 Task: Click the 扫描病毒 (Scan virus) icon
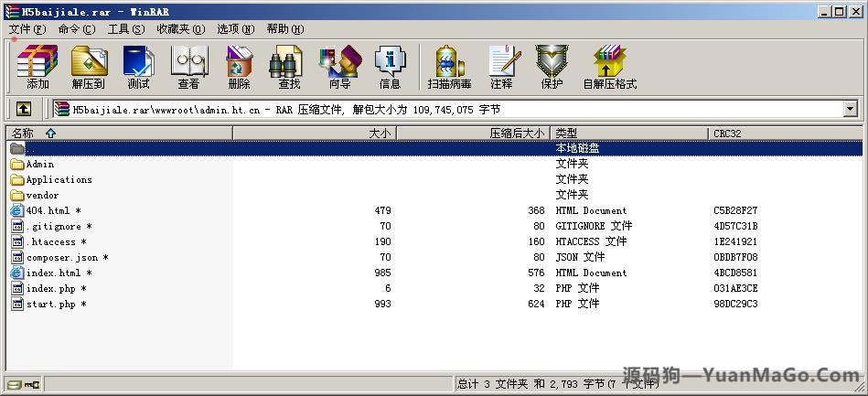(x=449, y=61)
